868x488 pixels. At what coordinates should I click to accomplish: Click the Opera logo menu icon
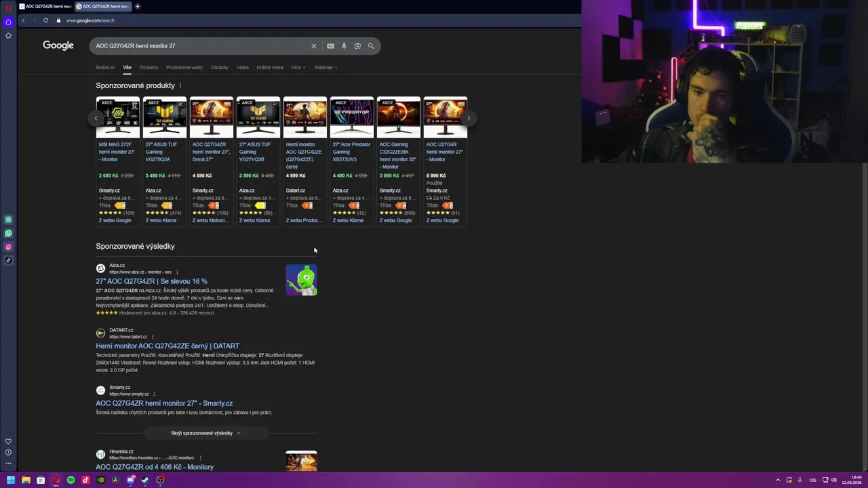pos(8,8)
